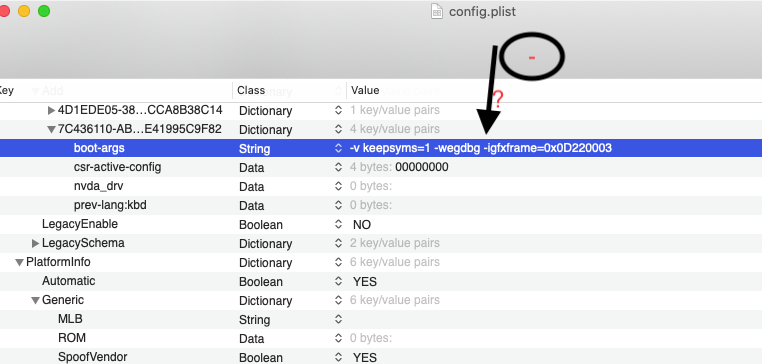Viewport: 762px width, 364px height.
Task: Open class stepper for prev-lang:kbd row
Action: pos(338,206)
